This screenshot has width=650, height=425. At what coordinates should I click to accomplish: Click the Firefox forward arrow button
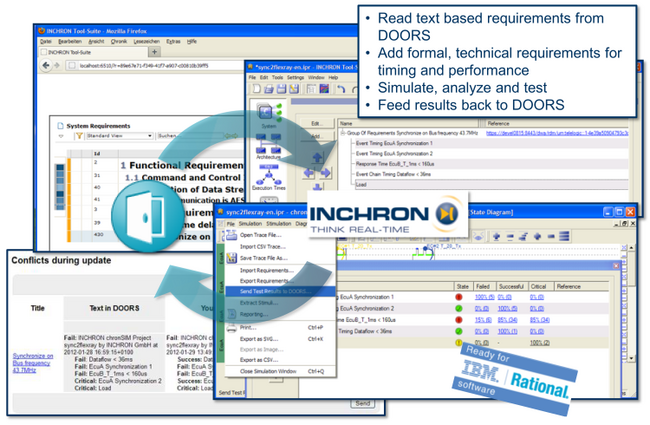click(x=57, y=65)
